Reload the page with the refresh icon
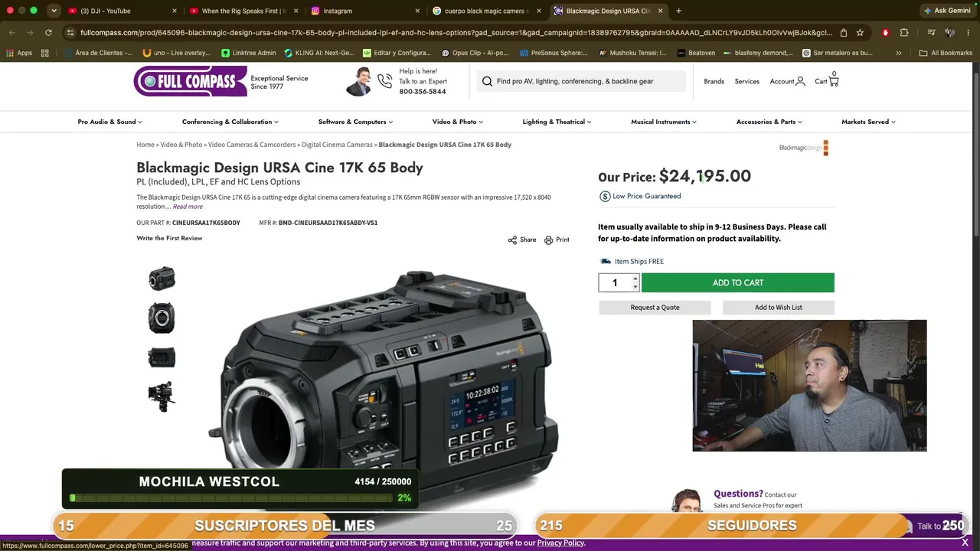Screen dimensions: 980x551 coord(48,33)
